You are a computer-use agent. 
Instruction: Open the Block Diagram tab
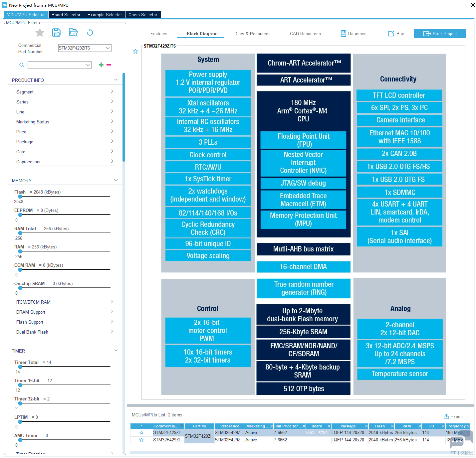coord(202,34)
